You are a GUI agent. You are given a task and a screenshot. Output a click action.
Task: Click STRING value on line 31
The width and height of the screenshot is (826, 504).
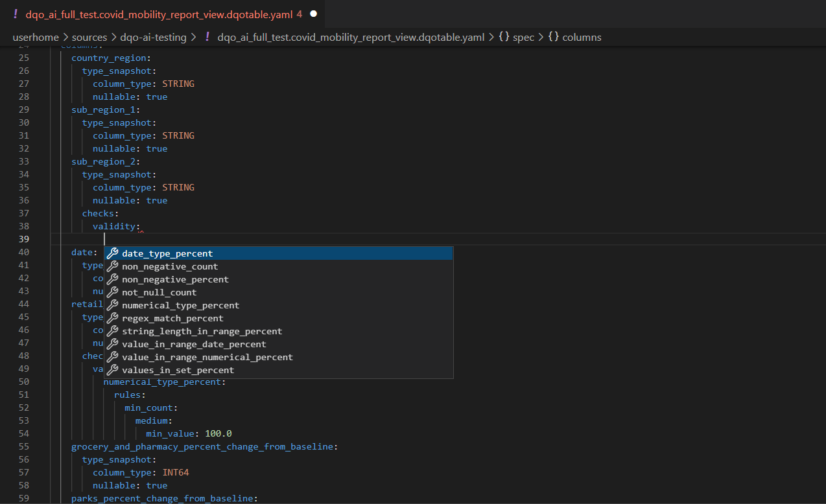(178, 135)
